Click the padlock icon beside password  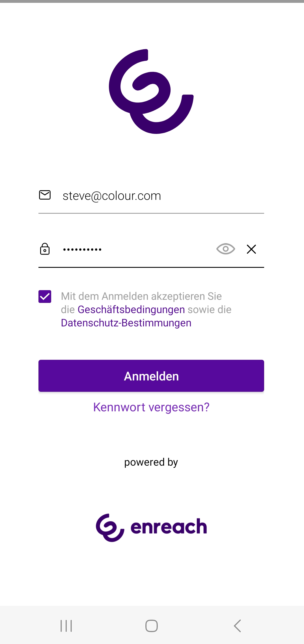45,249
